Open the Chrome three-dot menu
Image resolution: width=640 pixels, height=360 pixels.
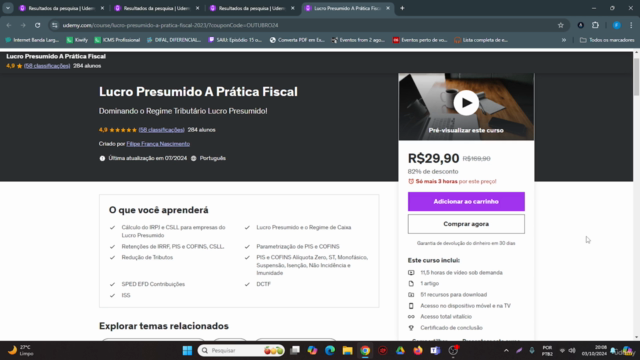point(631,25)
